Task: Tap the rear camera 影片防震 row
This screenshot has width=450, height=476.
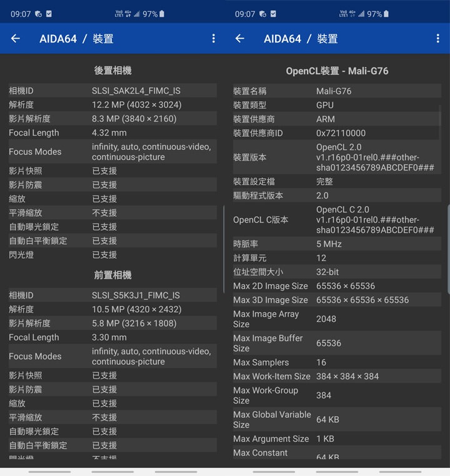Action: tap(112, 185)
